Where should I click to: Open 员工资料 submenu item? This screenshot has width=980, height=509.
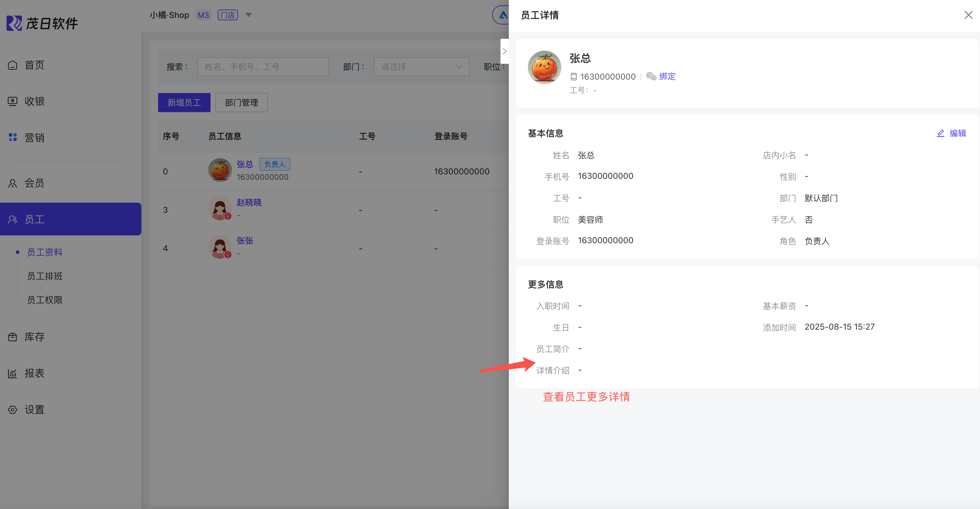[x=44, y=252]
